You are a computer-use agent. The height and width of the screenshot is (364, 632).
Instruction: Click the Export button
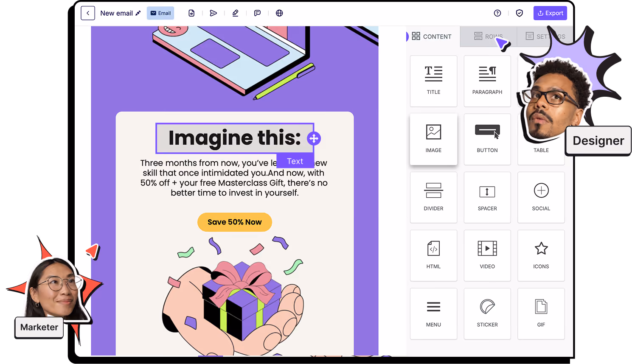click(x=551, y=13)
